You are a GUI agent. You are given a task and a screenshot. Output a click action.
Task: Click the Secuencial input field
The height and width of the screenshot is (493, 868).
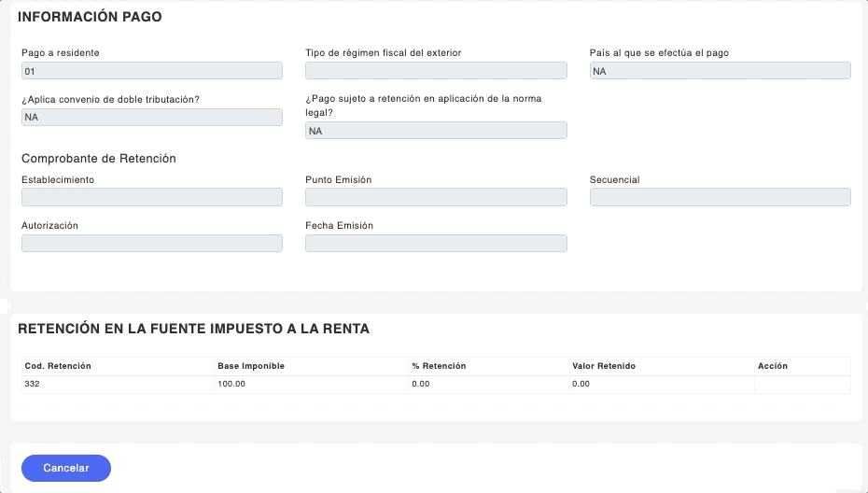(720, 197)
